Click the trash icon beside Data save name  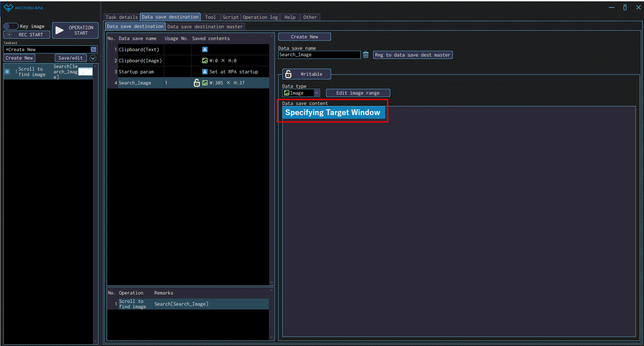coord(366,55)
